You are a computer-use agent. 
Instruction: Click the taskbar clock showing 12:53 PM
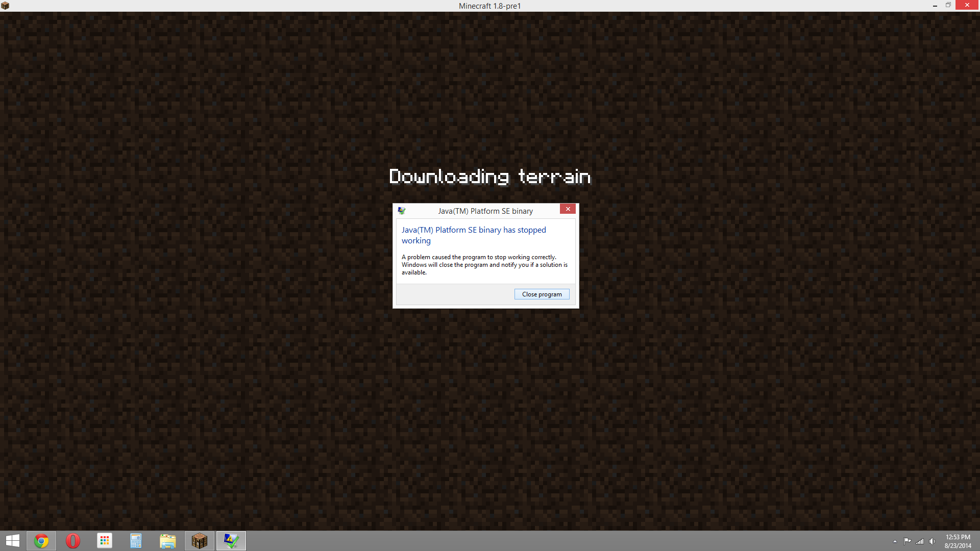958,541
